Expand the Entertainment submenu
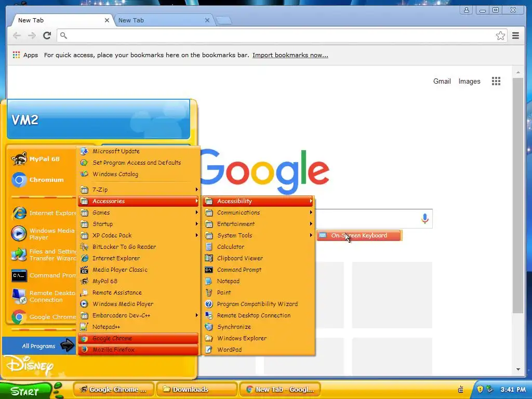This screenshot has height=399, width=532. click(x=259, y=224)
